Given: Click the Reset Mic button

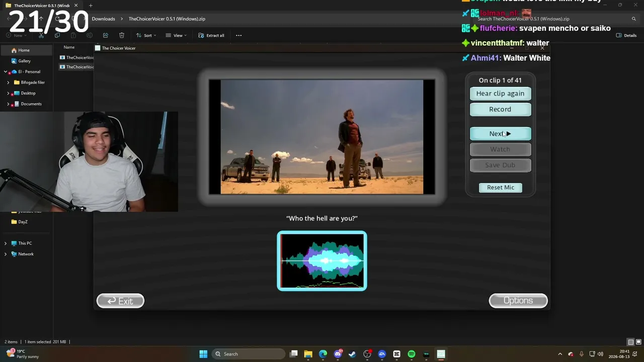Looking at the screenshot, I should (x=501, y=188).
